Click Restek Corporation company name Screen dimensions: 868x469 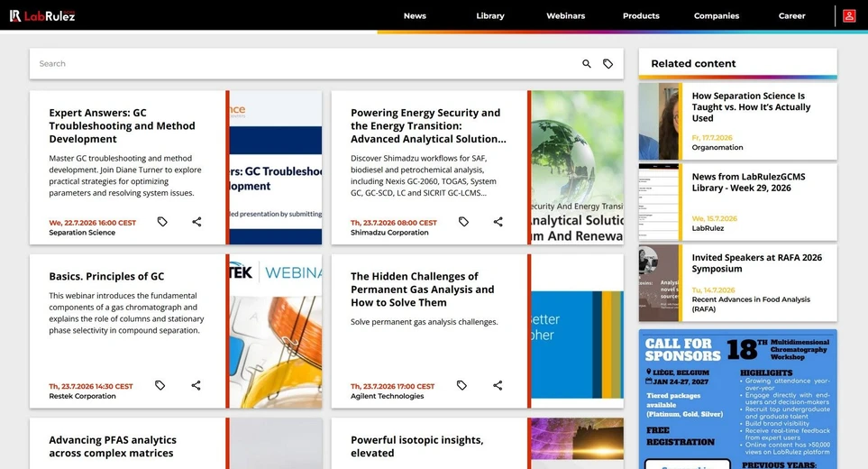coord(82,396)
